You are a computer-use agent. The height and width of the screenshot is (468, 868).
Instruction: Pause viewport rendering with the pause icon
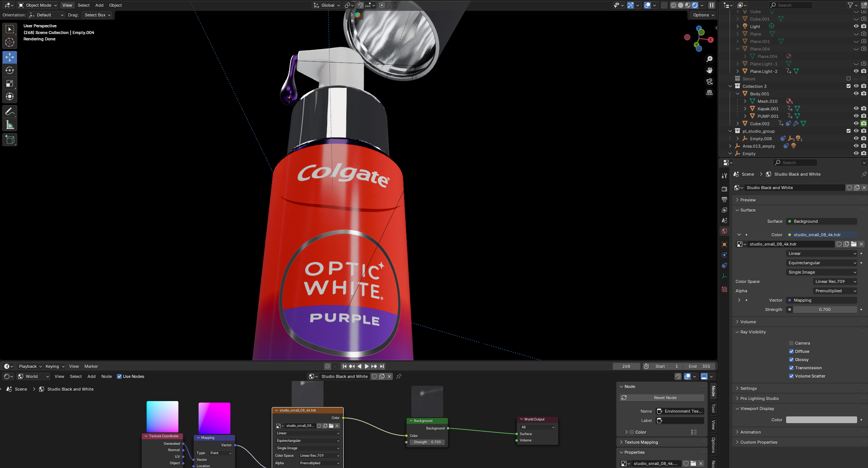click(x=712, y=5)
